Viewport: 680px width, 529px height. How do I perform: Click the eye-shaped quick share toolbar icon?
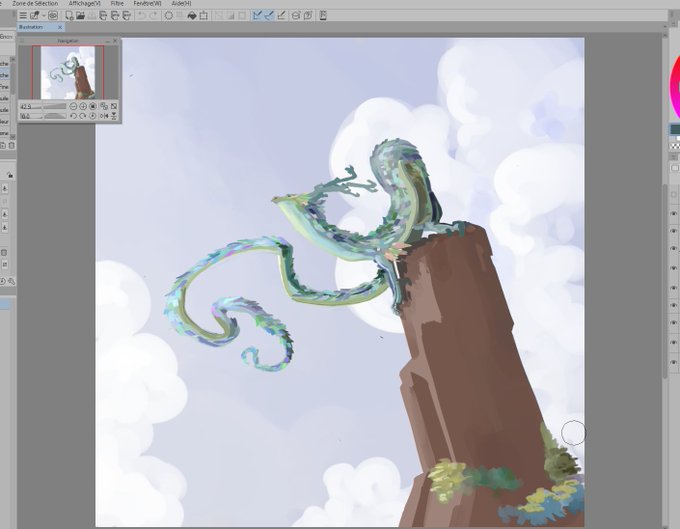pyautogui.click(x=53, y=16)
